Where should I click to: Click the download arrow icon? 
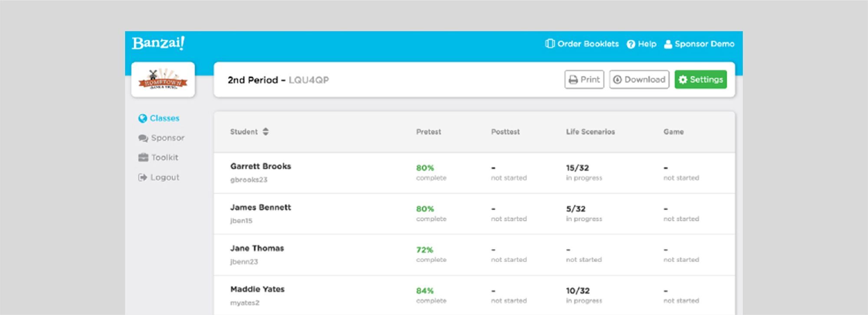coord(617,80)
